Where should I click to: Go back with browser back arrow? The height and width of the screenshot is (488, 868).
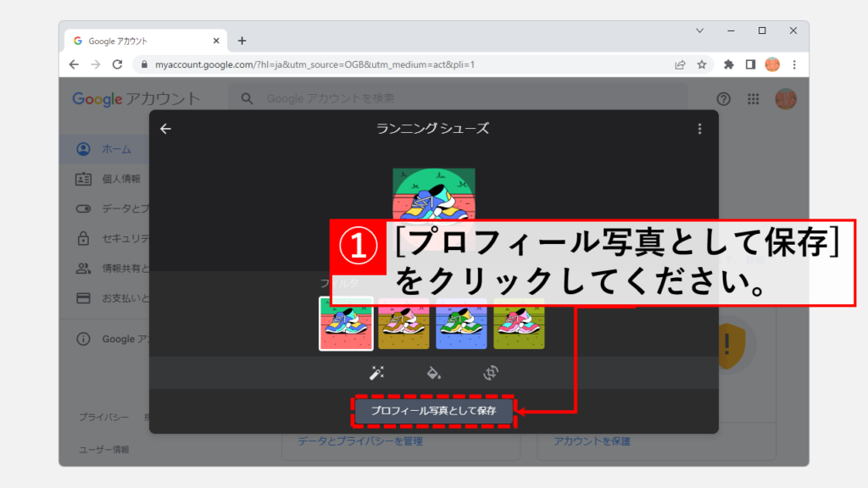tap(74, 64)
